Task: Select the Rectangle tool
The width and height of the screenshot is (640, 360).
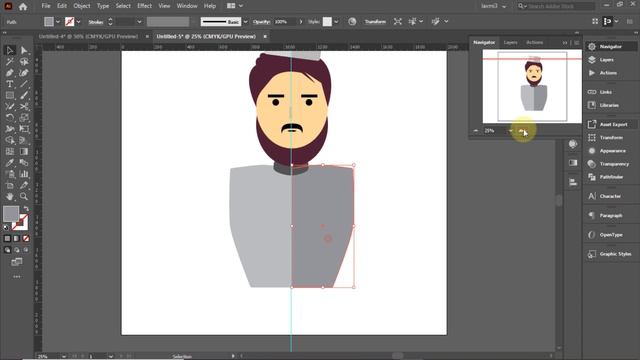Action: [10, 96]
